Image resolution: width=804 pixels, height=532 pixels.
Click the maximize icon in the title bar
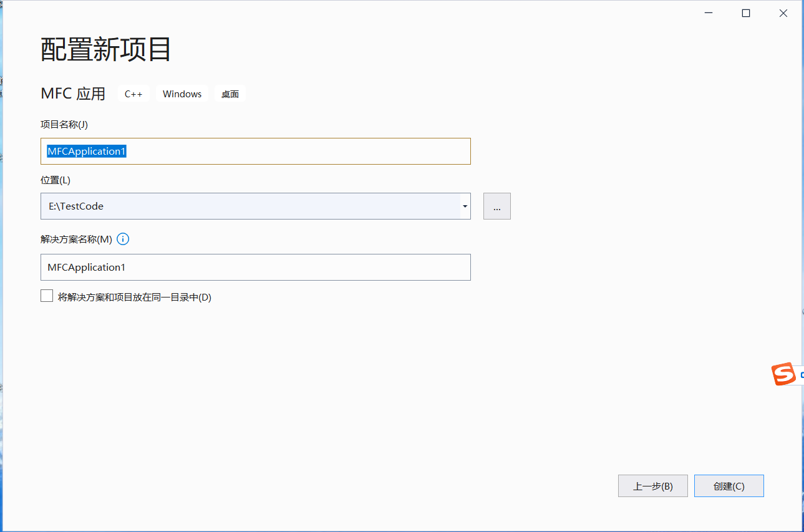coord(745,12)
